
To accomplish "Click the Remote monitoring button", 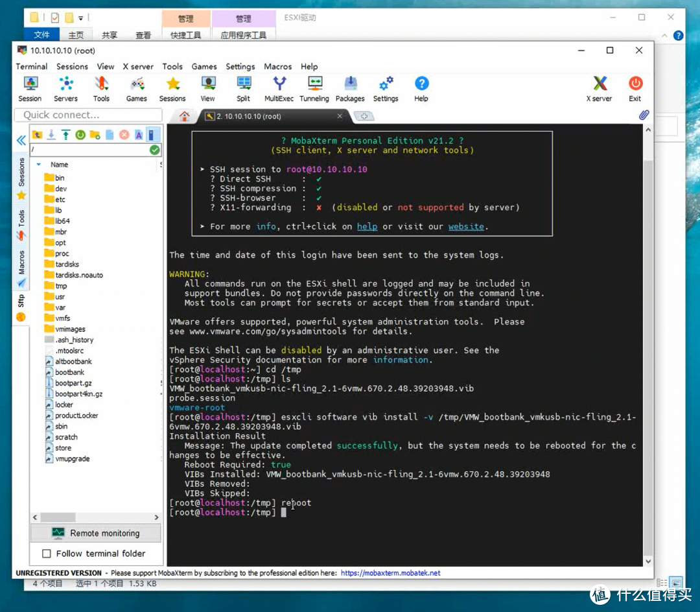I will 95,533.
